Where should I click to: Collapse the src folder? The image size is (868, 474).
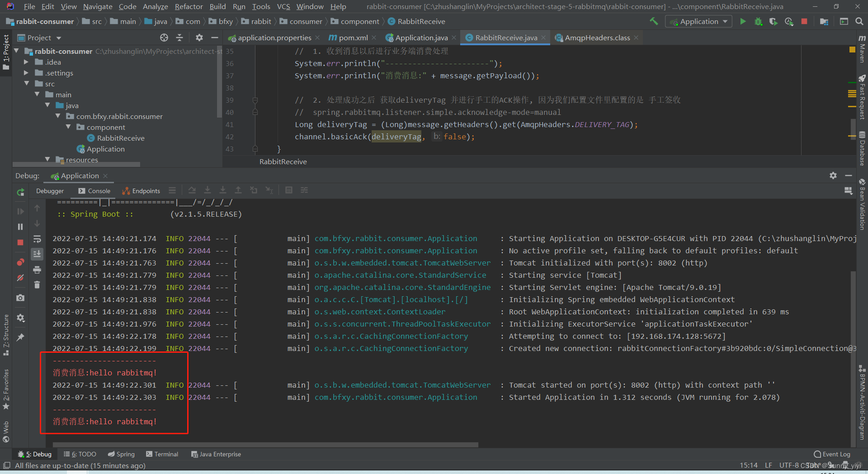click(x=27, y=84)
